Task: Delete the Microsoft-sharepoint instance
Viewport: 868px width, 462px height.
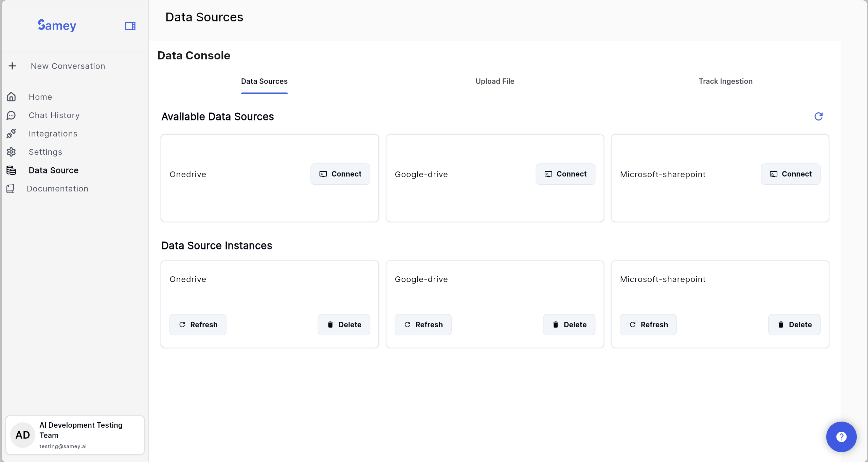Action: pyautogui.click(x=794, y=325)
